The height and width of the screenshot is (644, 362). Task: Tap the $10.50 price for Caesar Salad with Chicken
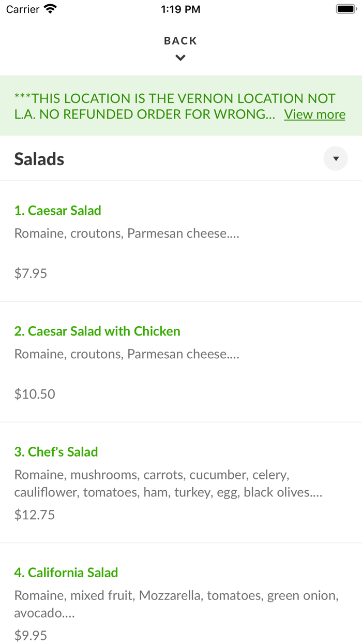(x=35, y=393)
